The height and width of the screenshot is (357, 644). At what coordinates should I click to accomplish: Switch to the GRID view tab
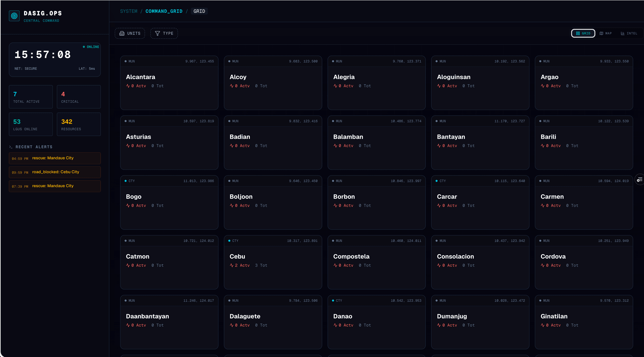pyautogui.click(x=583, y=34)
